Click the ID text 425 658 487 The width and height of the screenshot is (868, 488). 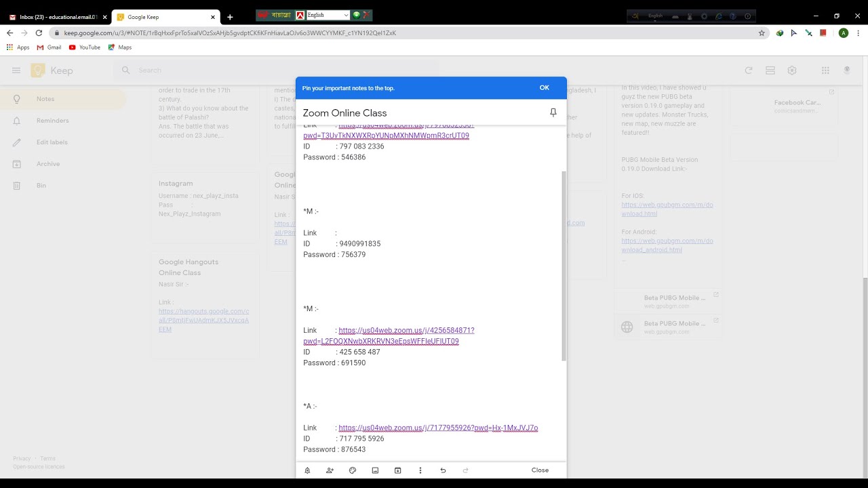359,352
